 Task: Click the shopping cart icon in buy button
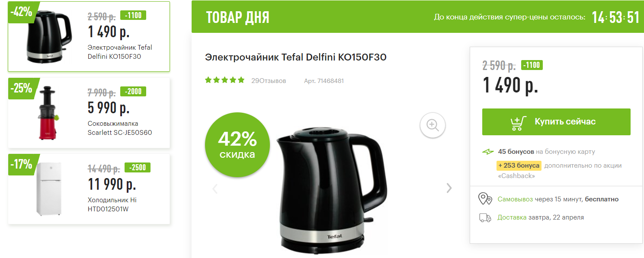pyautogui.click(x=518, y=123)
